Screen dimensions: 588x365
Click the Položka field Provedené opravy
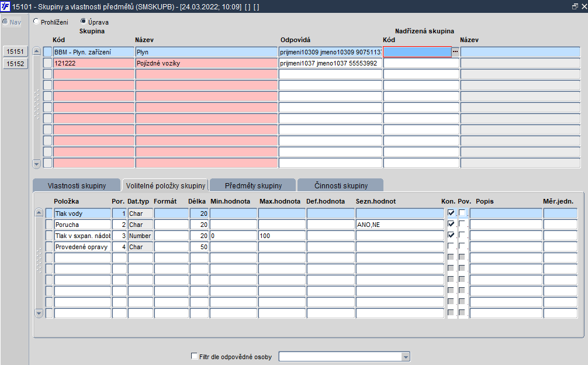point(82,247)
